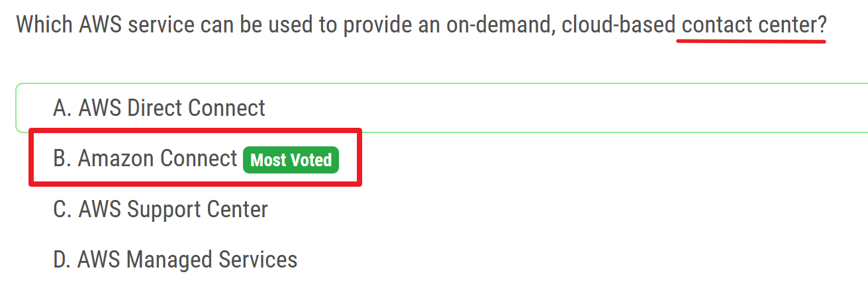The image size is (868, 294).
Task: Click the letter 'D.' option marker
Action: point(62,260)
